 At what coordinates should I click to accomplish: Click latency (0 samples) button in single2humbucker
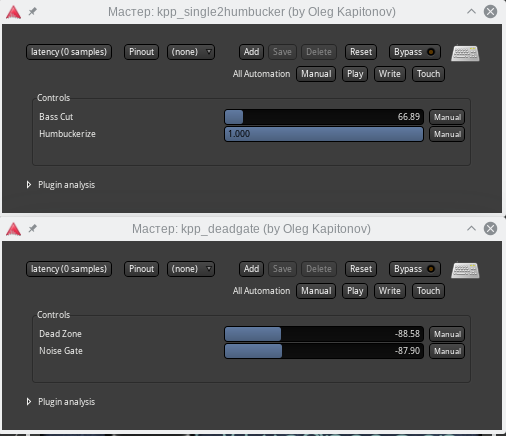69,52
